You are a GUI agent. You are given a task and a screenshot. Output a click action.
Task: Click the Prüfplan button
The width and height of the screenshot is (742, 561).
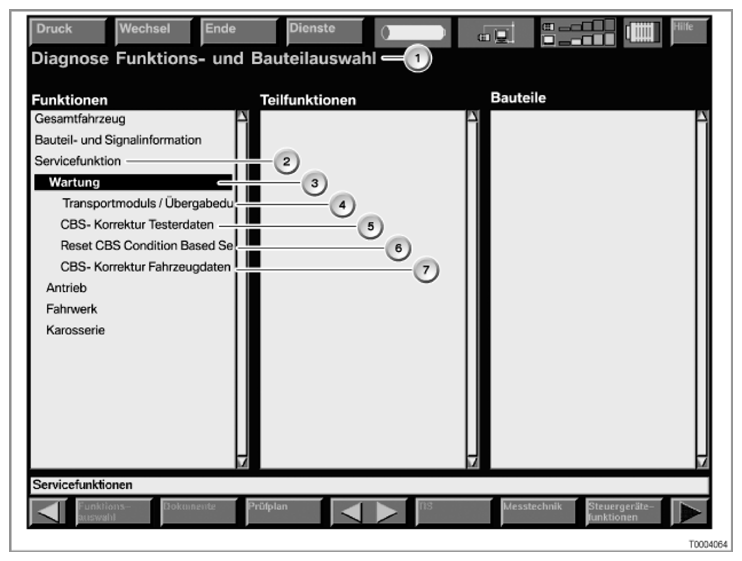tap(280, 511)
